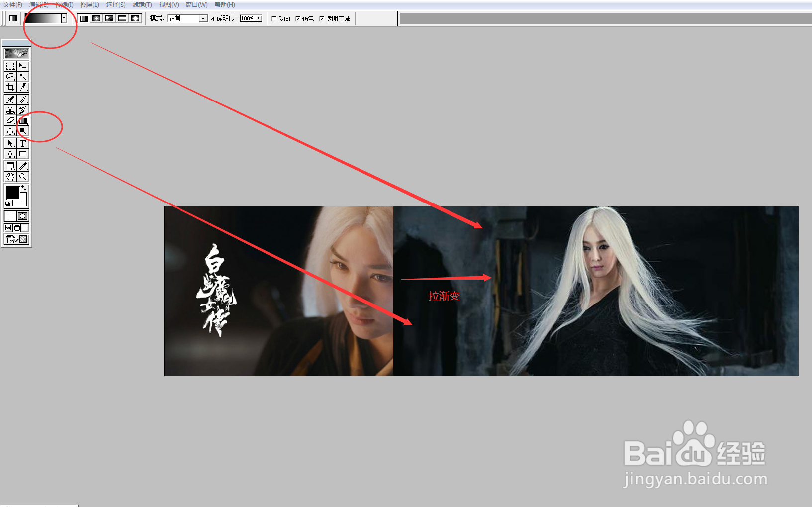Select the Eyedropper tool
This screenshot has height=507, width=812.
pyautogui.click(x=23, y=166)
